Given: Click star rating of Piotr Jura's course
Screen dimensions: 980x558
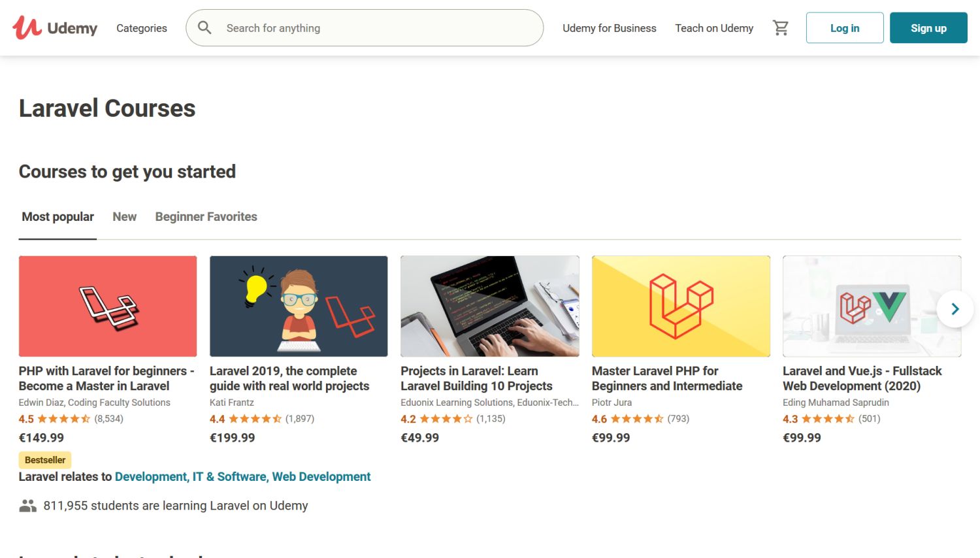Looking at the screenshot, I should (637, 419).
